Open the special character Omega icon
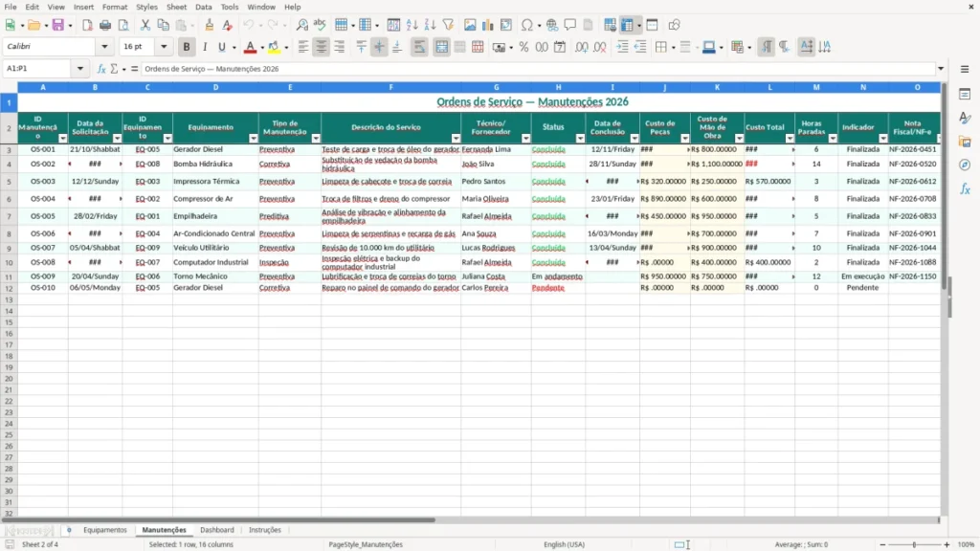The image size is (980, 551). [x=527, y=25]
